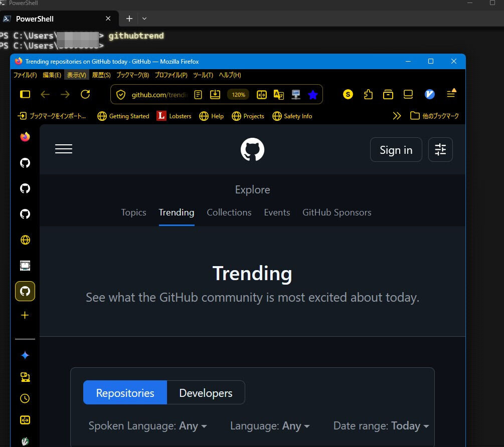The height and width of the screenshot is (447, 504).
Task: Expand the Date range: Today dropdown
Action: 381,426
